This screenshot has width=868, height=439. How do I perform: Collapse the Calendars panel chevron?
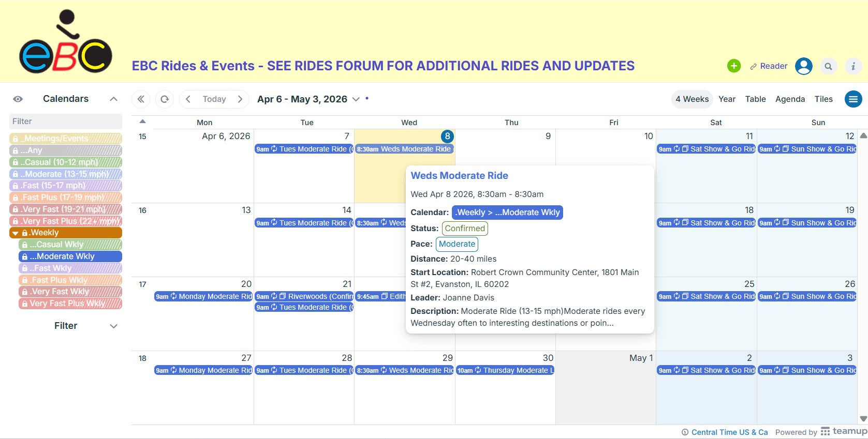click(x=113, y=99)
